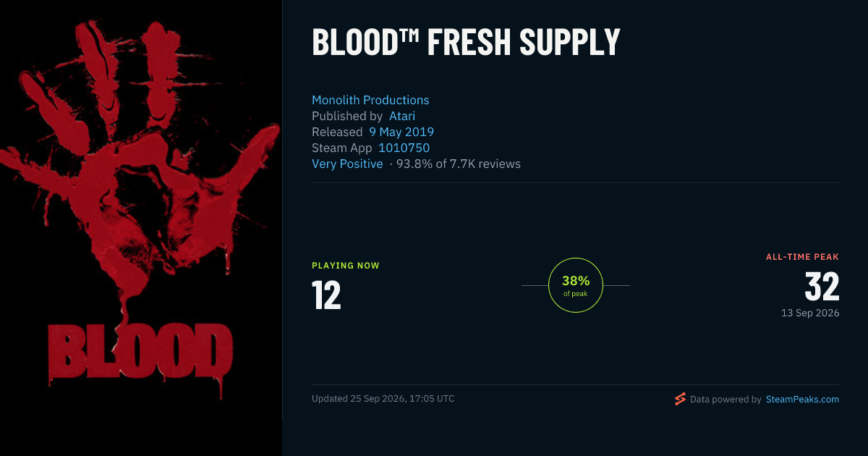Click the Very Positive review rating
Image resolution: width=868 pixels, height=456 pixels.
pos(347,164)
